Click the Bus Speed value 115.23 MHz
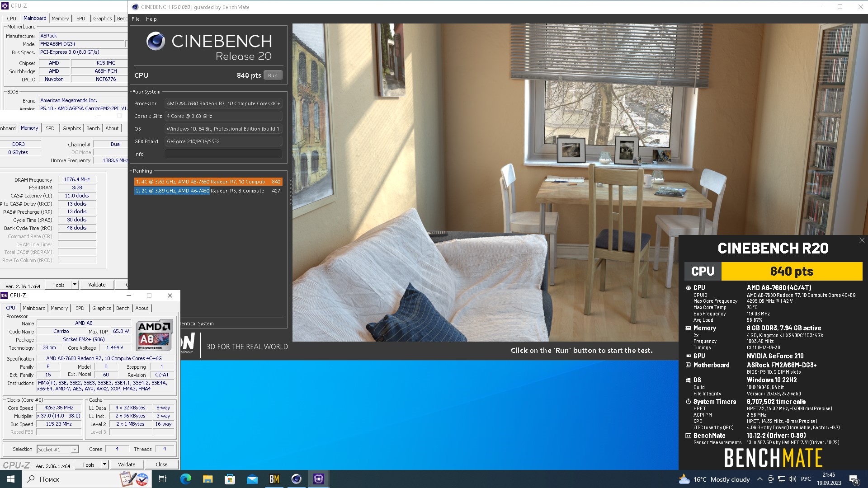Viewport: 868px width, 488px height. (59, 424)
